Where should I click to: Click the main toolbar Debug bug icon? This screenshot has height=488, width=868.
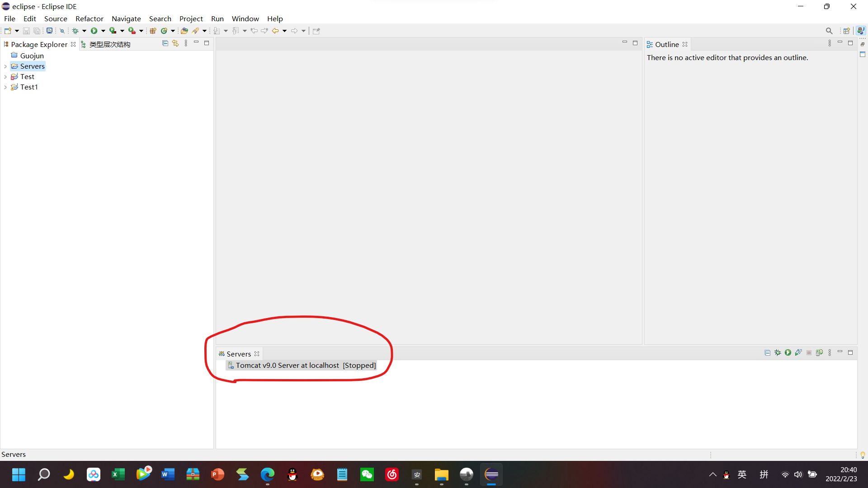point(75,31)
